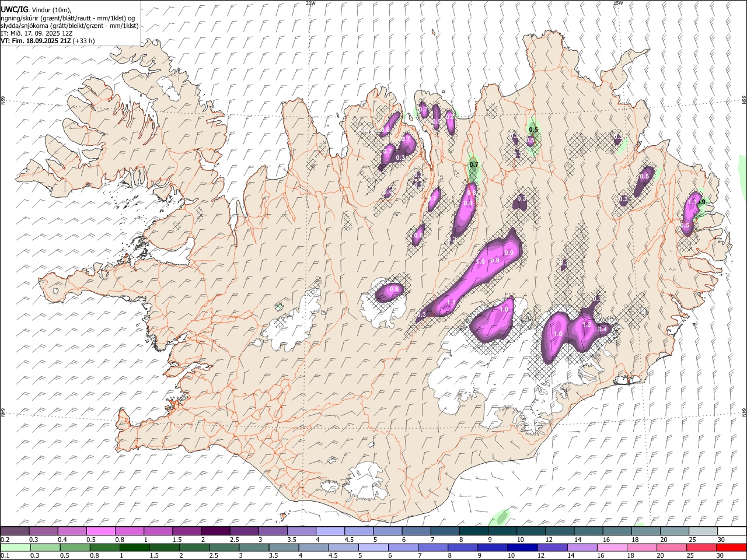Screen dimensions: 747x560
Task: Select the salmon pink 20–25 rain legend swatch
Action: (672, 547)
